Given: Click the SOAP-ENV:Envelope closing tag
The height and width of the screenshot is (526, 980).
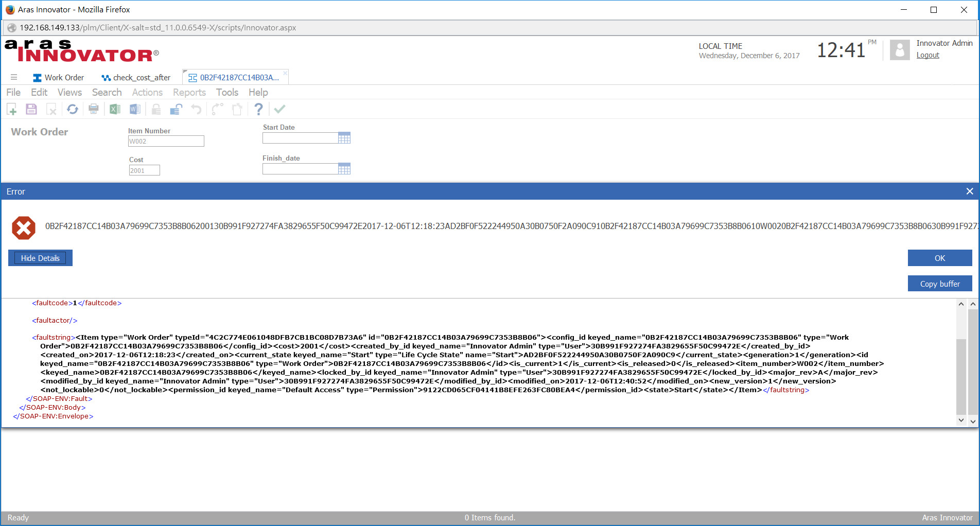Looking at the screenshot, I should pyautogui.click(x=53, y=416).
